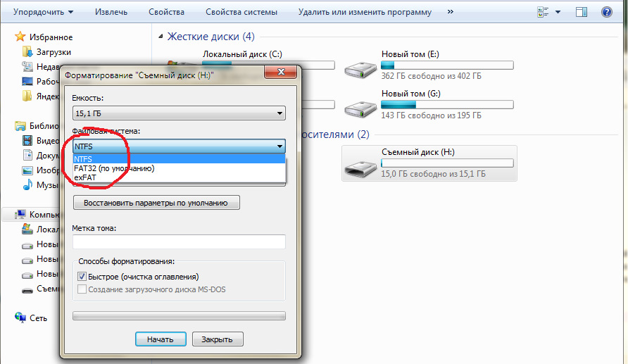Click the Музыка library icon
The image size is (628, 364).
click(x=27, y=185)
